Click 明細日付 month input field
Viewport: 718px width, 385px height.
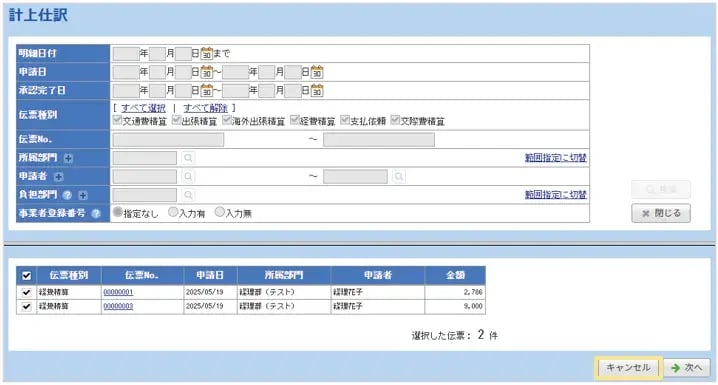point(158,54)
